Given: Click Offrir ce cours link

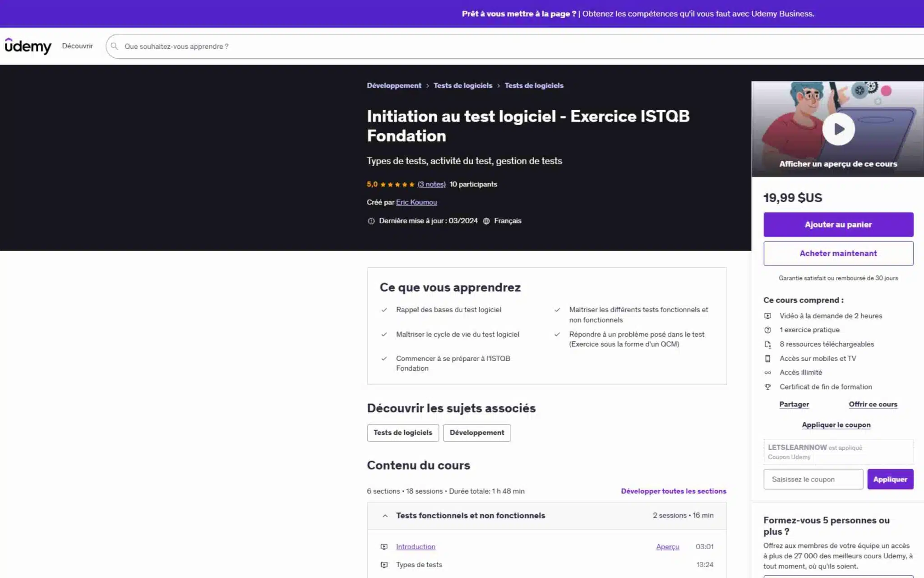Looking at the screenshot, I should coord(873,404).
